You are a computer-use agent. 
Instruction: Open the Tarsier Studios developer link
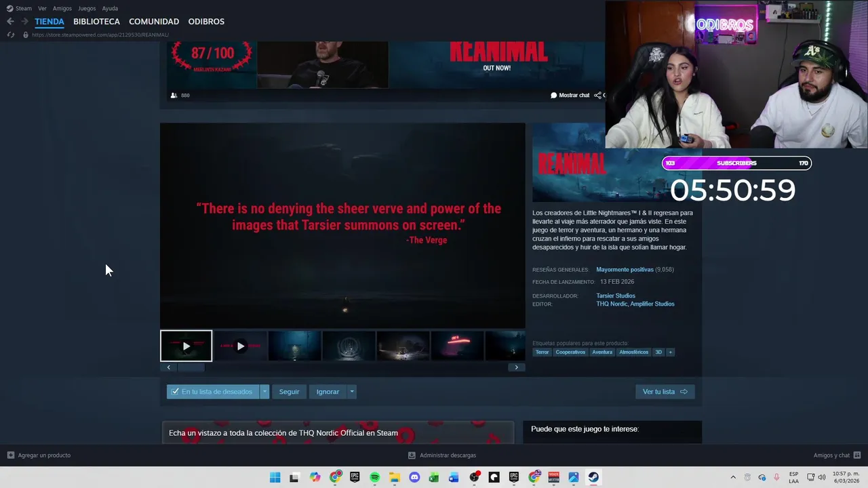[x=616, y=296]
